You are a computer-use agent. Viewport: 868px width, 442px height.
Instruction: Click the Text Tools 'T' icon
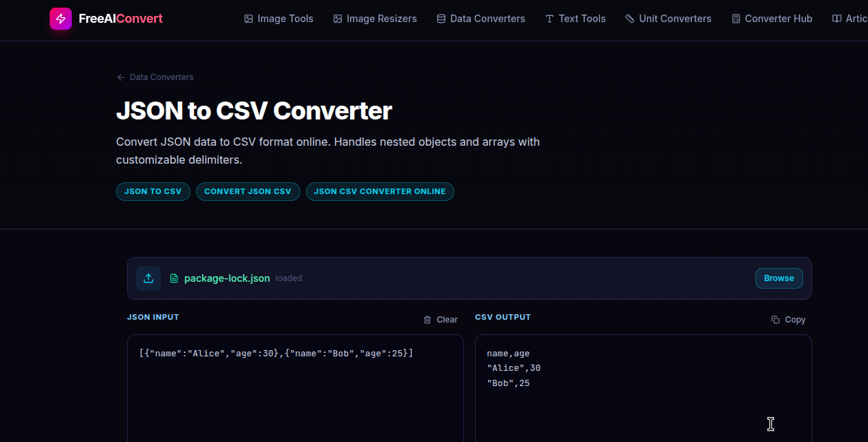[551, 19]
